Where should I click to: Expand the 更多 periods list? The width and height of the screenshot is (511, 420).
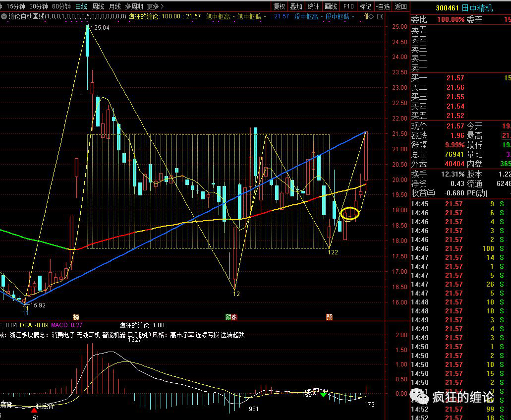(155, 6)
